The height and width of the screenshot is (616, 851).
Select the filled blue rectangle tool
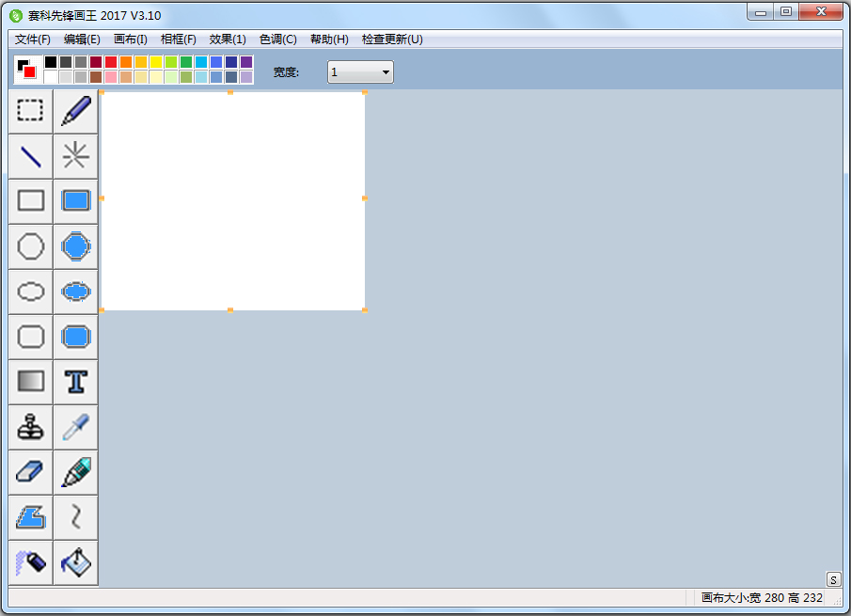pos(75,201)
